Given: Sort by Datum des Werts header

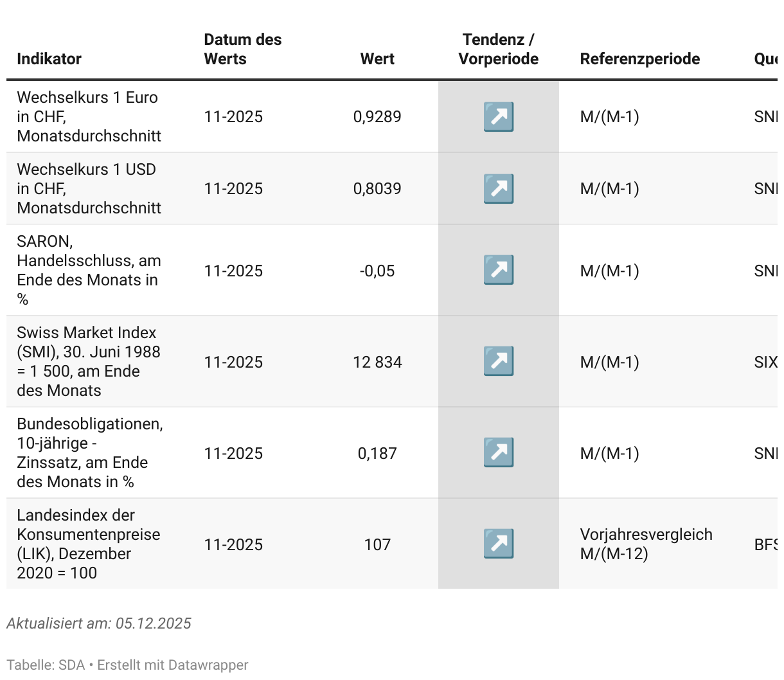Looking at the screenshot, I should tap(242, 49).
